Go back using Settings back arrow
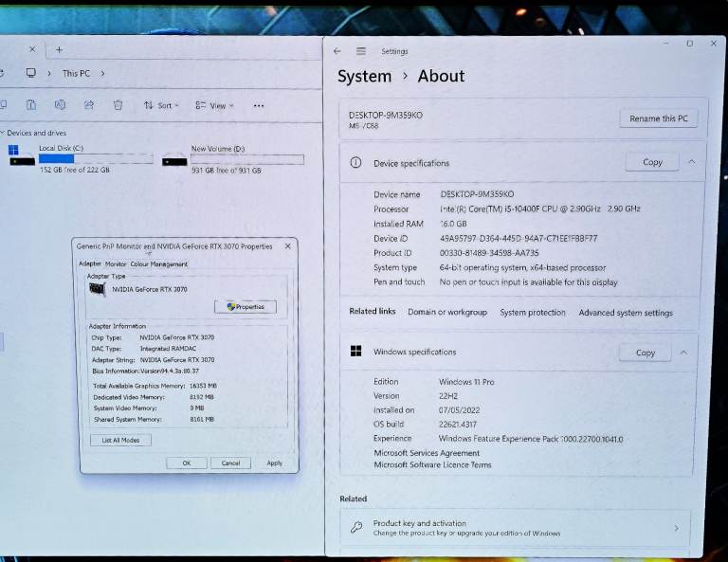The width and height of the screenshot is (728, 562). [x=337, y=51]
